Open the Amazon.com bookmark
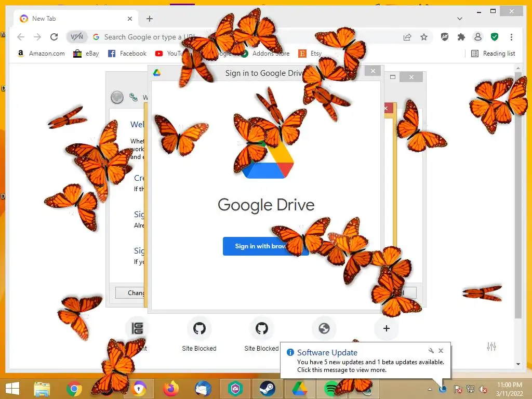 [41, 54]
